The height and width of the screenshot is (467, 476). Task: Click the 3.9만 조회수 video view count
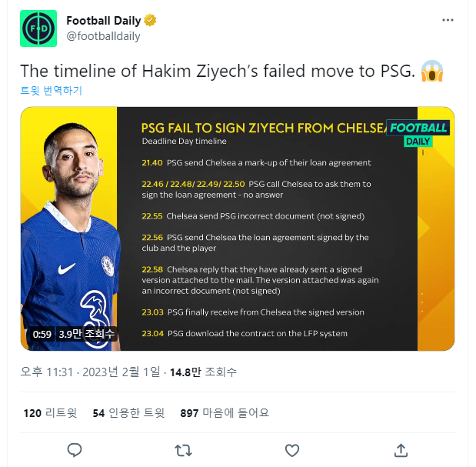pos(86,335)
